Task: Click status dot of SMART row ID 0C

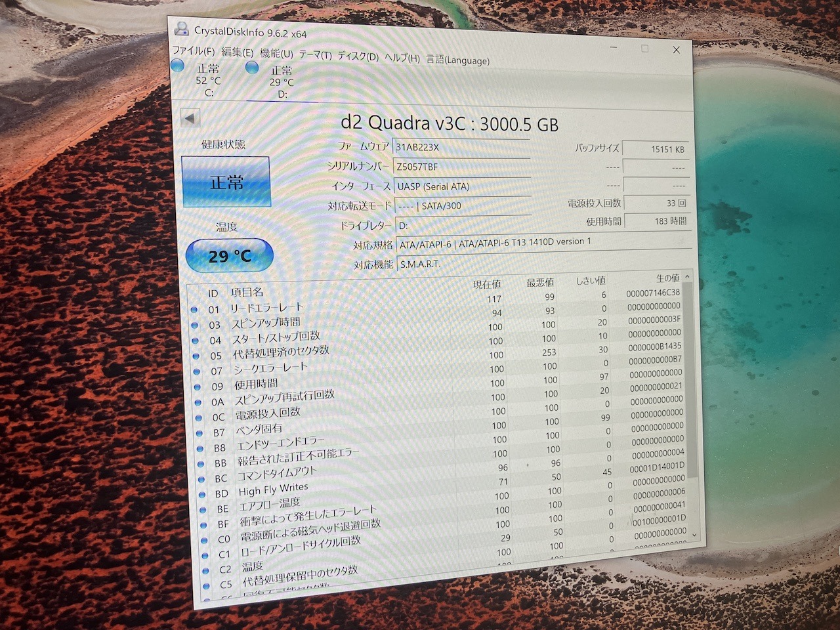Action: click(199, 417)
